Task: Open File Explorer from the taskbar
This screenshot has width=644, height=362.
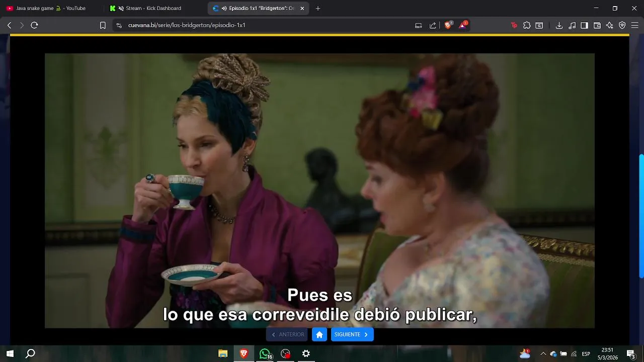Action: coord(223,353)
